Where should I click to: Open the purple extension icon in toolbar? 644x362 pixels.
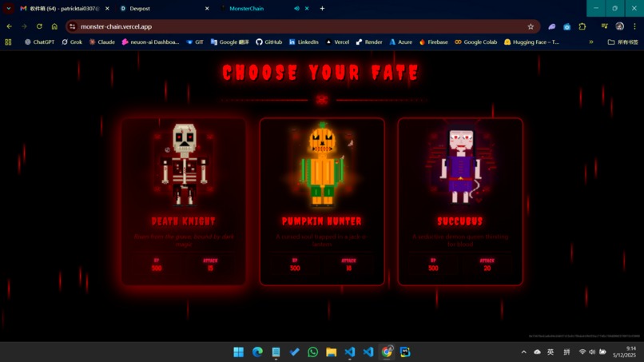click(551, 26)
